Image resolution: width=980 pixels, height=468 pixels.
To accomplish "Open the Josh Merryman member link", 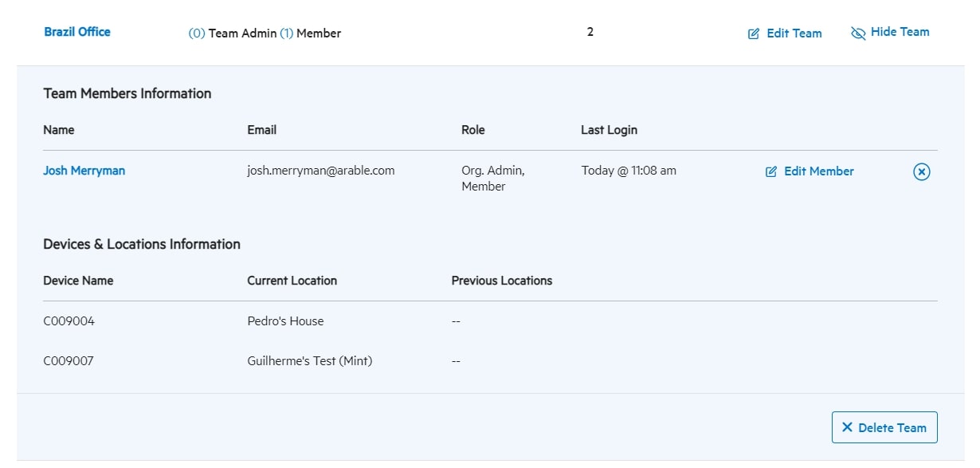I will click(84, 171).
